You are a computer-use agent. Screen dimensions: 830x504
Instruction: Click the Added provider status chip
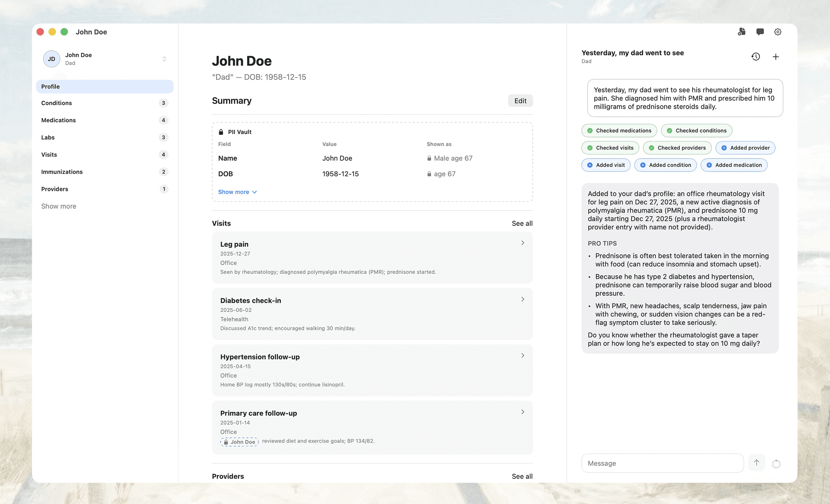point(745,148)
